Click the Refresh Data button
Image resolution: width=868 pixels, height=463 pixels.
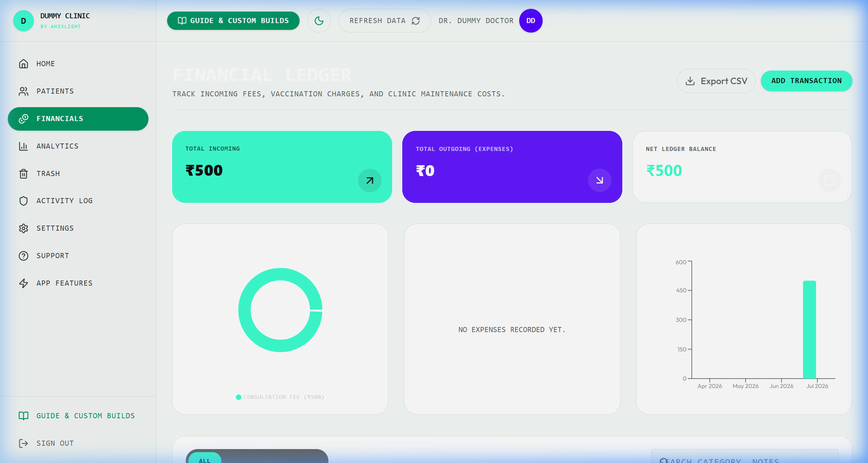(385, 21)
